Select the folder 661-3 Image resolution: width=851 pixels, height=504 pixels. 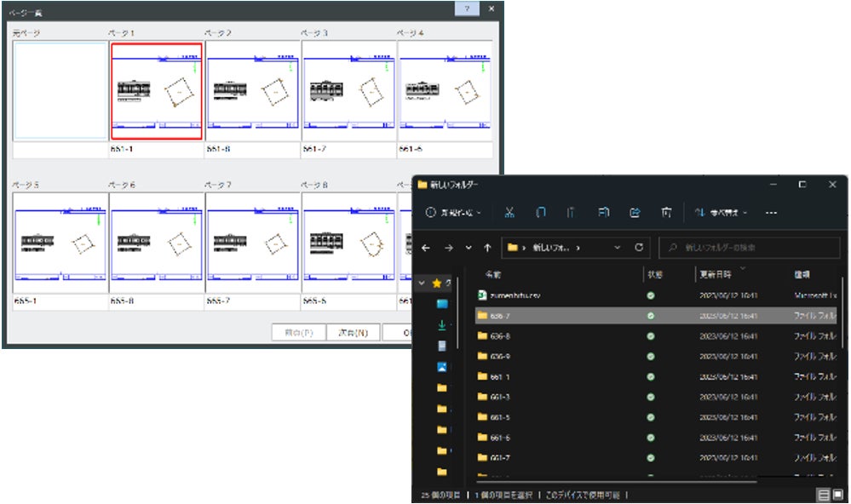point(500,397)
